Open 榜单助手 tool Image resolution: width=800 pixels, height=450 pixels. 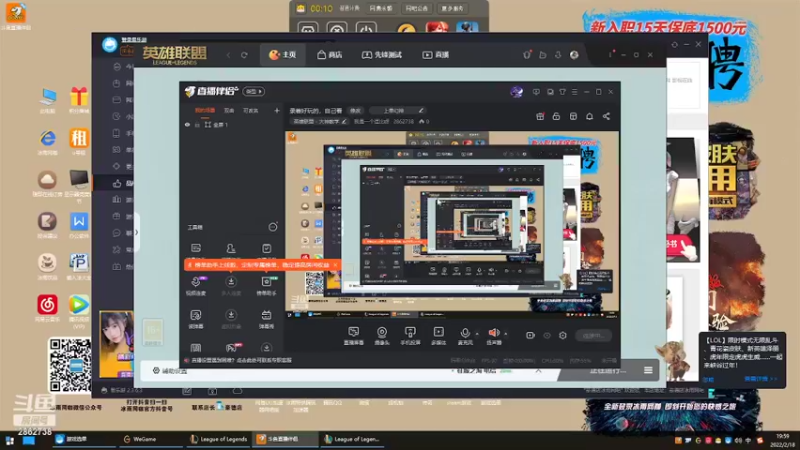[x=266, y=286]
